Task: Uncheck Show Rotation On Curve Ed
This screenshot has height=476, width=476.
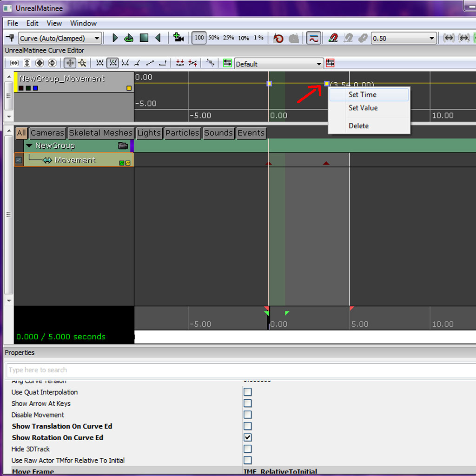Action: [x=248, y=437]
